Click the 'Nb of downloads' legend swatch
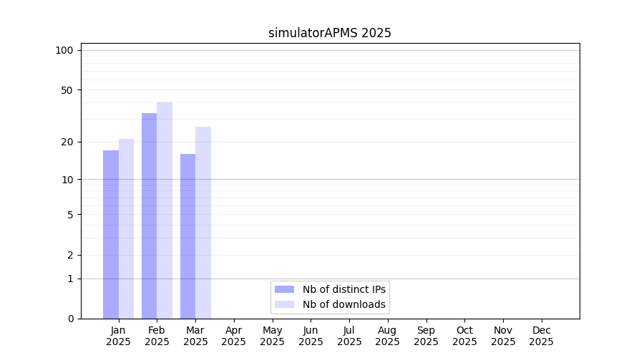This screenshot has height=358, width=644. click(x=284, y=304)
